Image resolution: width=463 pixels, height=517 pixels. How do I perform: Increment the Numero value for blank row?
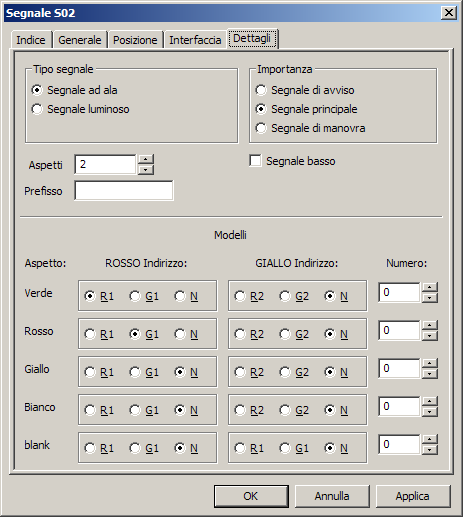[430, 439]
